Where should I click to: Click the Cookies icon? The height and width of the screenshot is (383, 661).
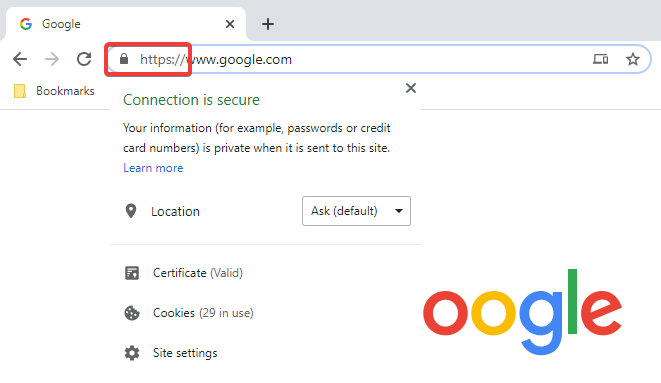[x=132, y=313]
